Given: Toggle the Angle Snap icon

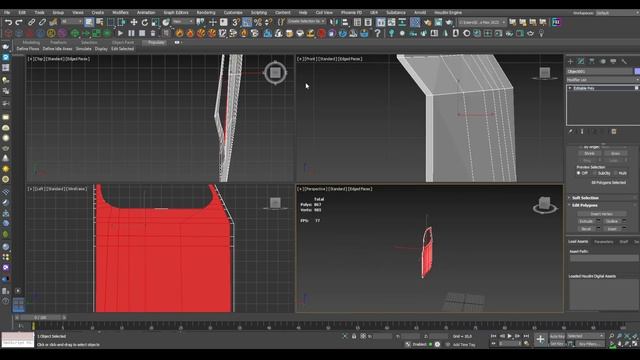Looking at the screenshot, I should (x=247, y=22).
